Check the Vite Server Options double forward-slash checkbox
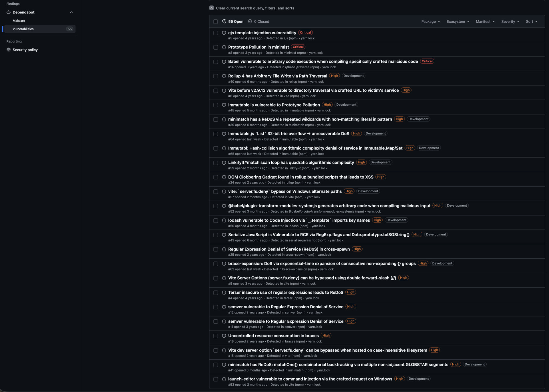 pyautogui.click(x=216, y=278)
